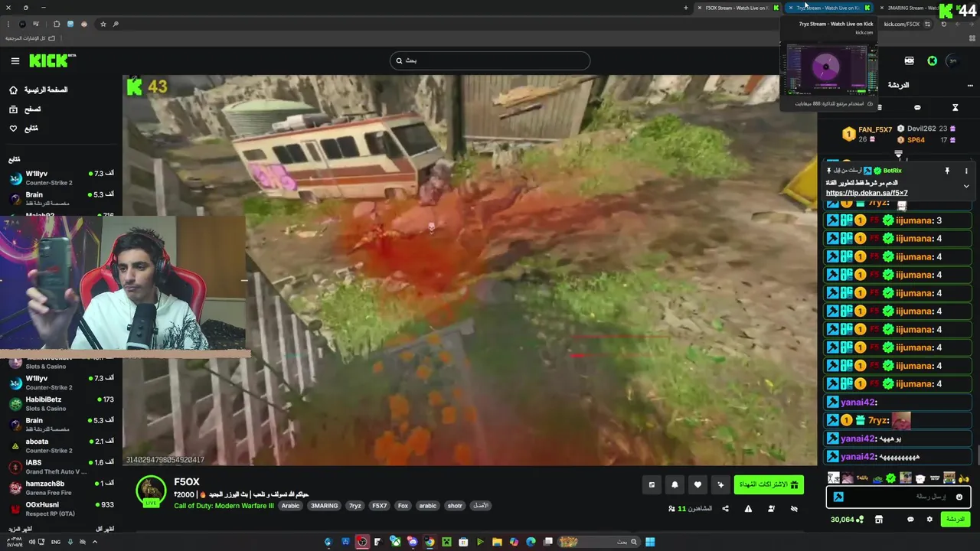Open aboata channel in sidebar

coord(61,445)
